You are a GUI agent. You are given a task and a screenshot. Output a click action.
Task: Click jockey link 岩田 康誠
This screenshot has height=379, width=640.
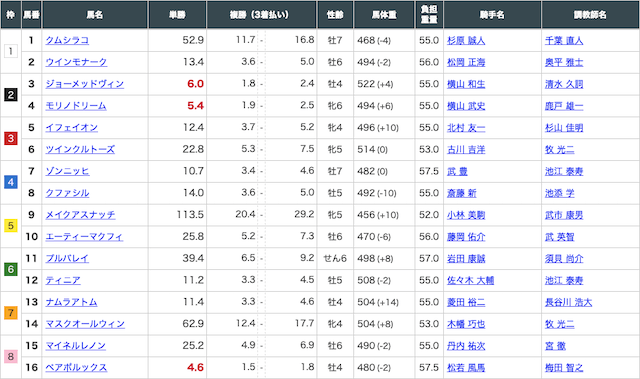466,258
